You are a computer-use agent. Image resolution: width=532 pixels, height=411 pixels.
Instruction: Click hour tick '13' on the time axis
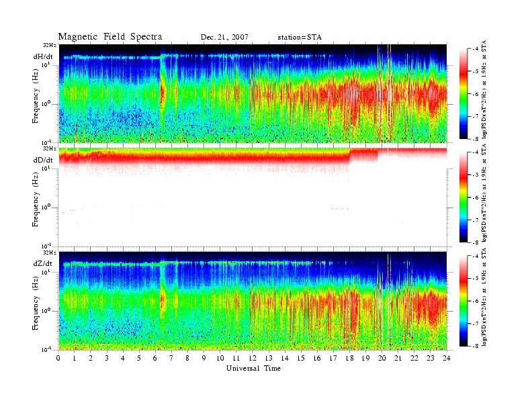(269, 359)
